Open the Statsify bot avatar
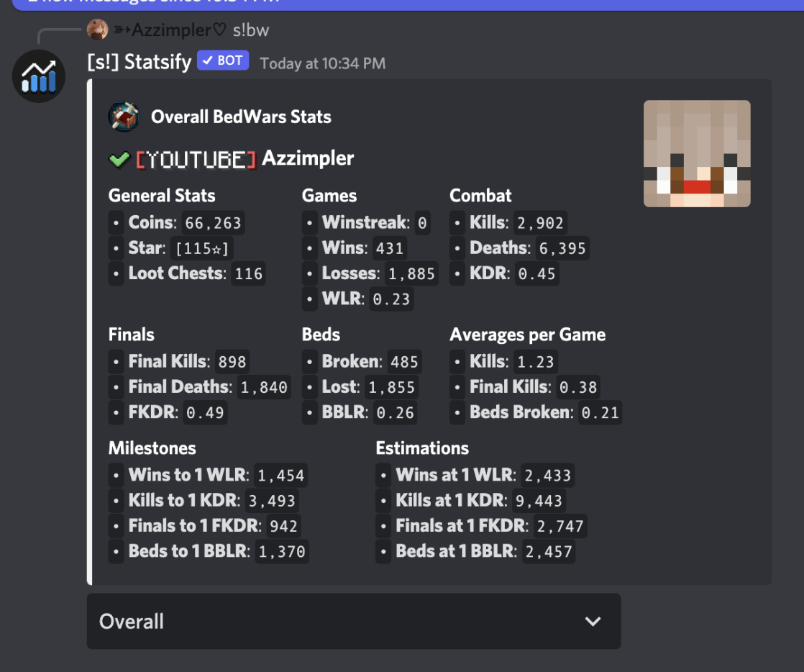This screenshot has height=672, width=804. 38,76
